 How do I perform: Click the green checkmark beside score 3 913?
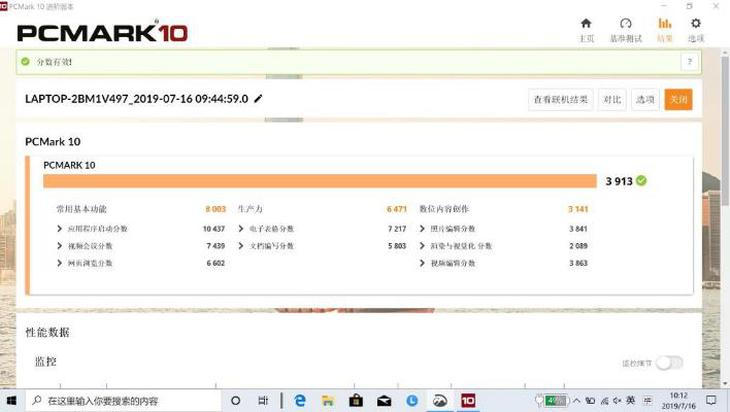[641, 181]
